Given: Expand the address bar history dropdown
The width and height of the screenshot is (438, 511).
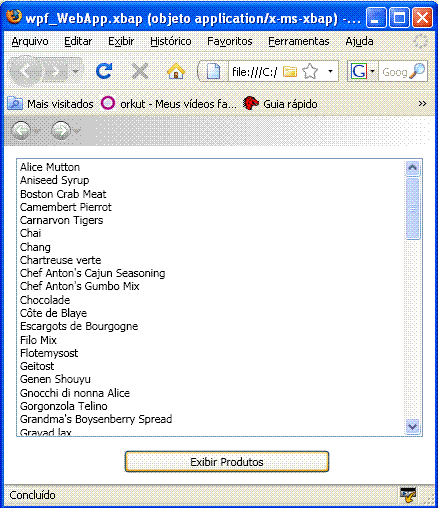Looking at the screenshot, I should (x=330, y=71).
